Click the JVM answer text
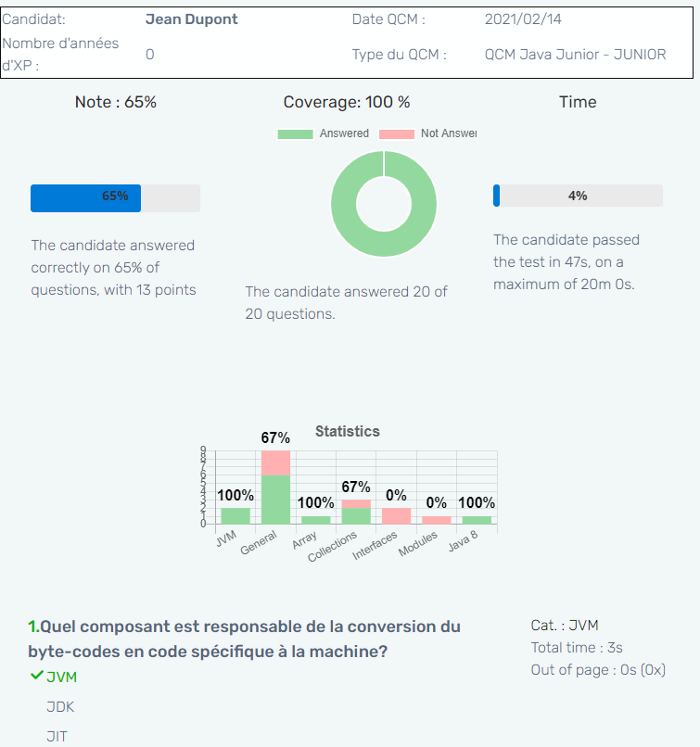The image size is (700, 747). pos(62,677)
